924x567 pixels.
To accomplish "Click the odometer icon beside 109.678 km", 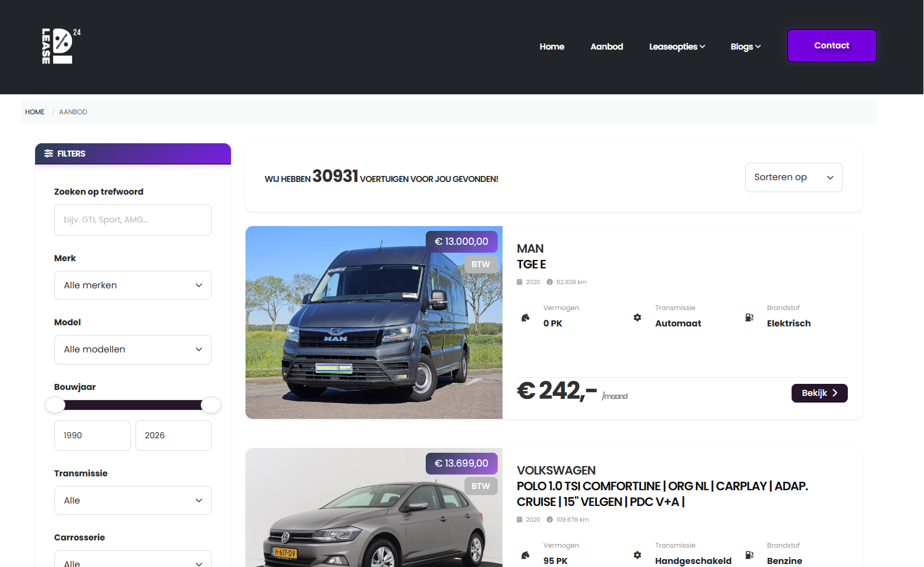I will pos(550,519).
